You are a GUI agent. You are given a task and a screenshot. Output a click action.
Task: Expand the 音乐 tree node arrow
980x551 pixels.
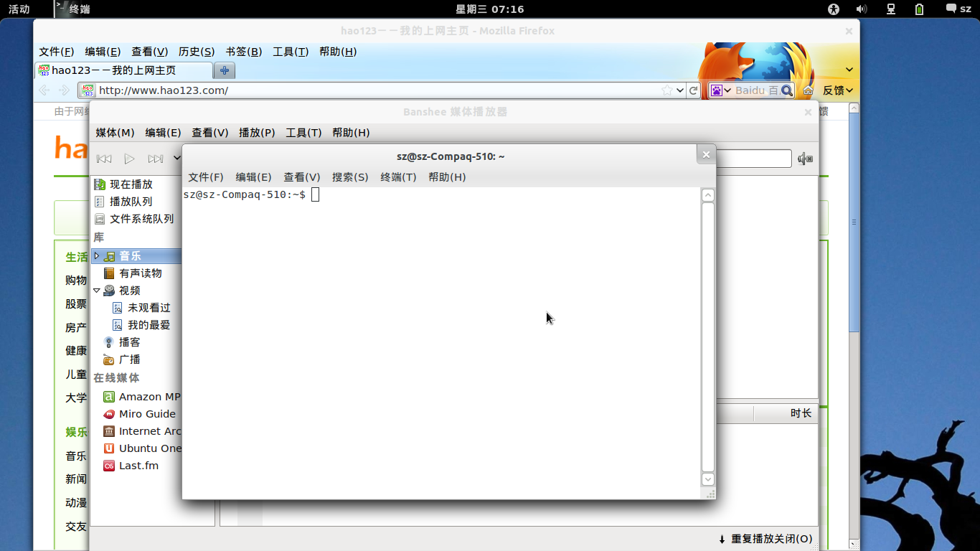(97, 256)
